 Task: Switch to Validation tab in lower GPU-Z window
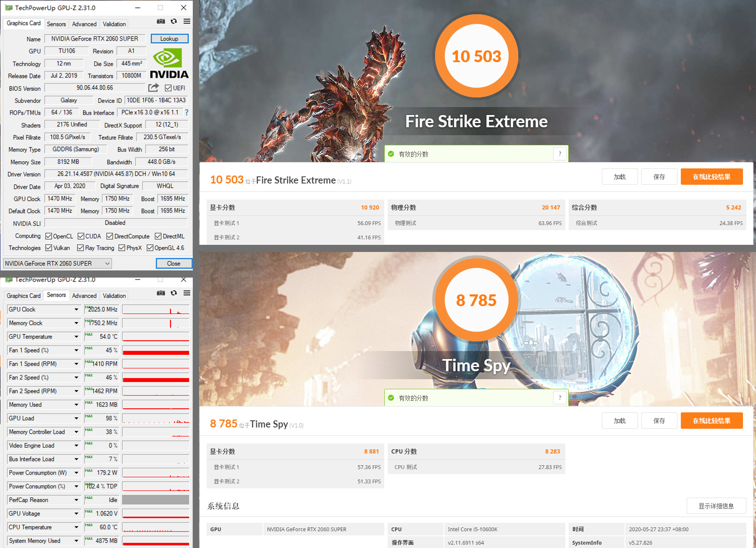114,296
